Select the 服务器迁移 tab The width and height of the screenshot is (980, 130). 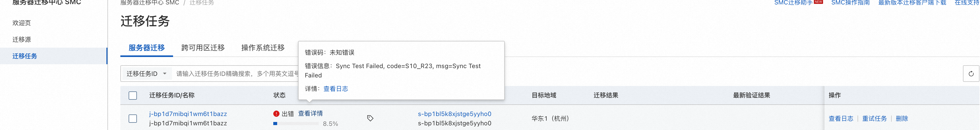pyautogui.click(x=146, y=48)
